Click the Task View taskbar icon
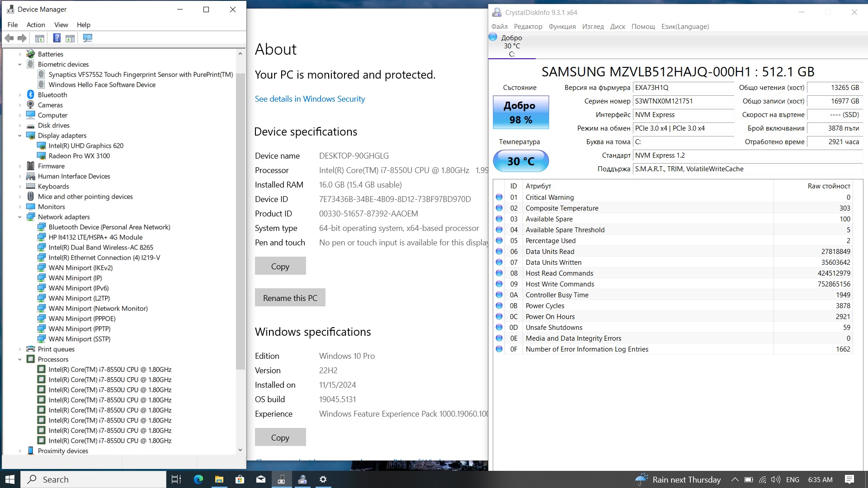This screenshot has height=488, width=868. point(176,479)
